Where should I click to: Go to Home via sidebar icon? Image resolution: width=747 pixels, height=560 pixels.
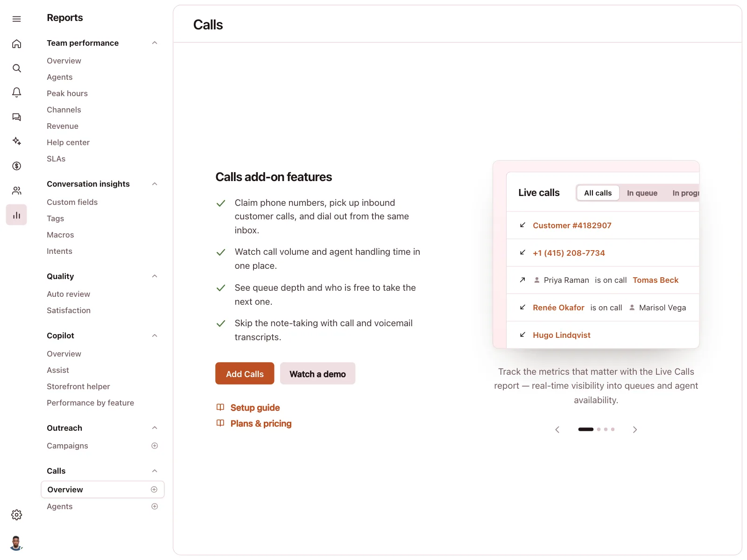(17, 44)
